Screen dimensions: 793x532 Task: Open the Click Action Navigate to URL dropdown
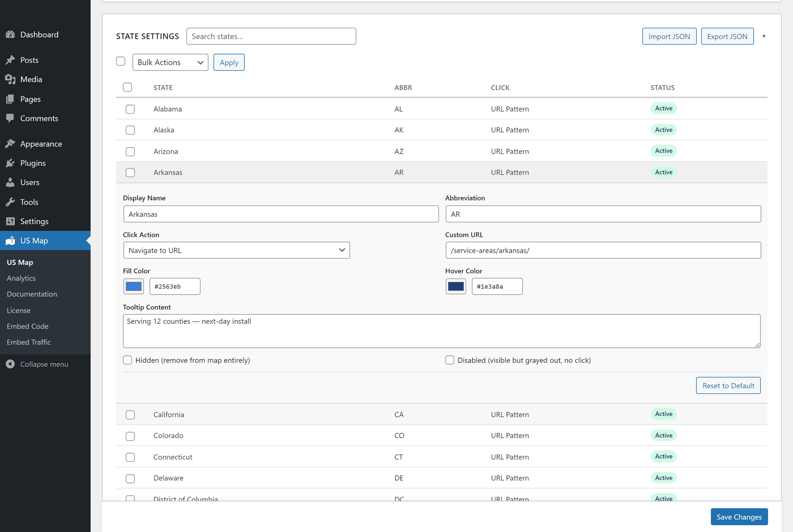(x=236, y=250)
